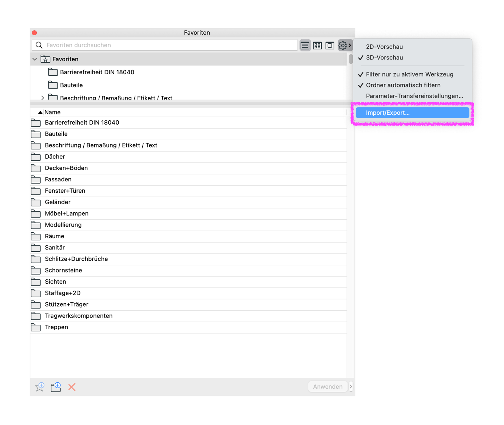Click the search magnifier icon
The width and height of the screenshot is (504, 425).
39,45
